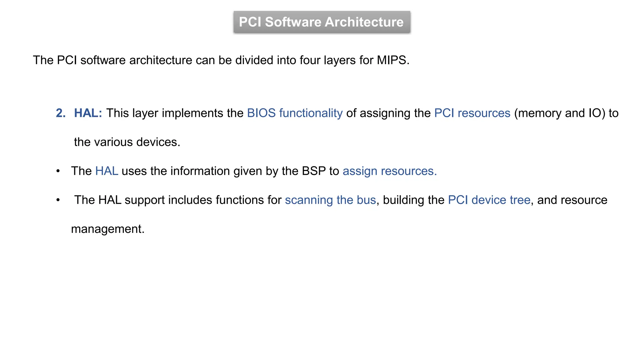Click 'The HAL support includes functions' text
Screen dimensions: 644x362
click(x=170, y=200)
